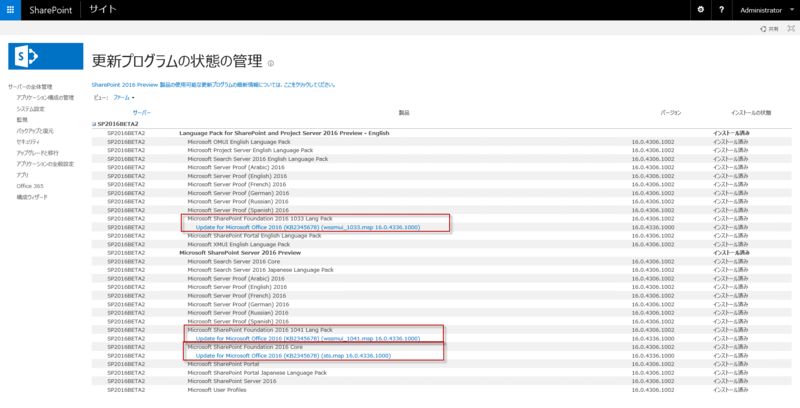Select 監視 in the left navigation

22,120
